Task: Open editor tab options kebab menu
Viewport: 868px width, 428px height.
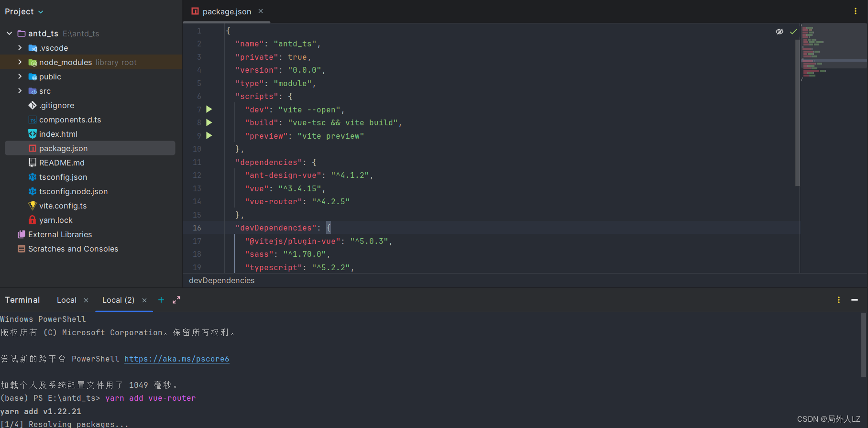Action: (x=856, y=11)
